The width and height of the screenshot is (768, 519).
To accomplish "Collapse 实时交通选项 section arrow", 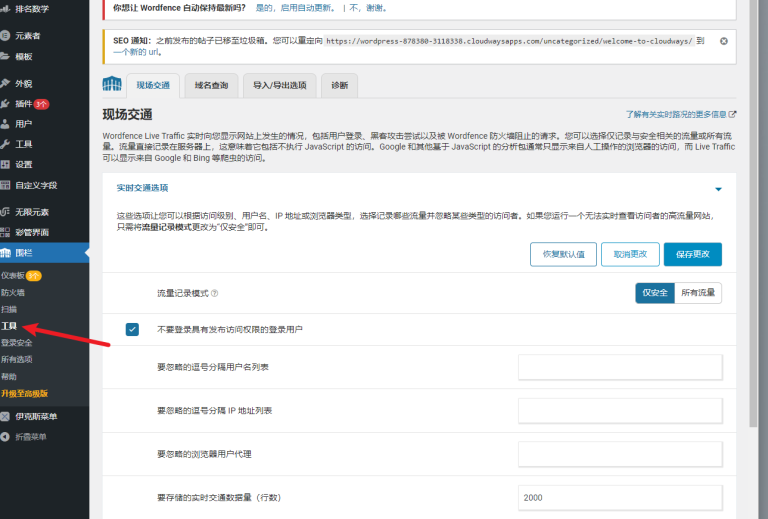I will tap(718, 189).
